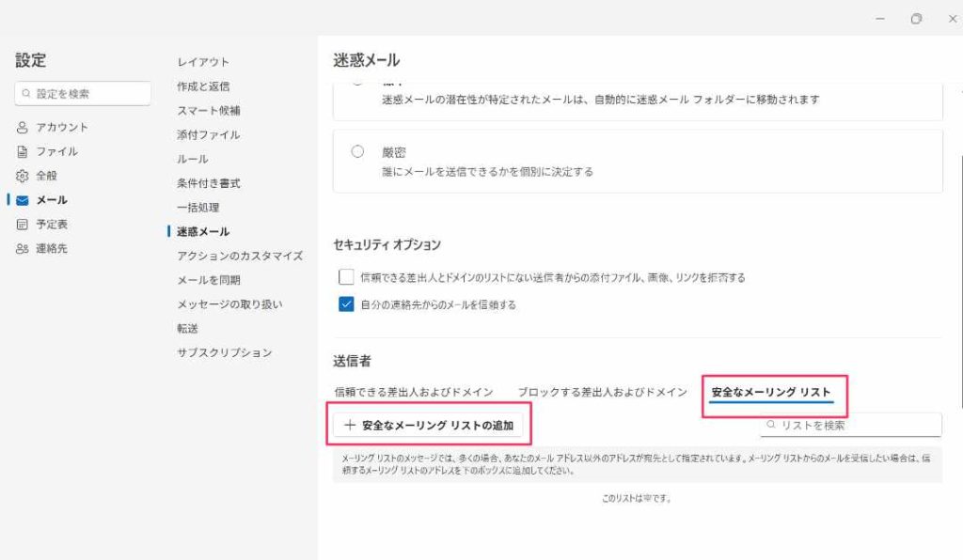Click the 連絡先 people icon
963x560 pixels.
pyautogui.click(x=23, y=249)
